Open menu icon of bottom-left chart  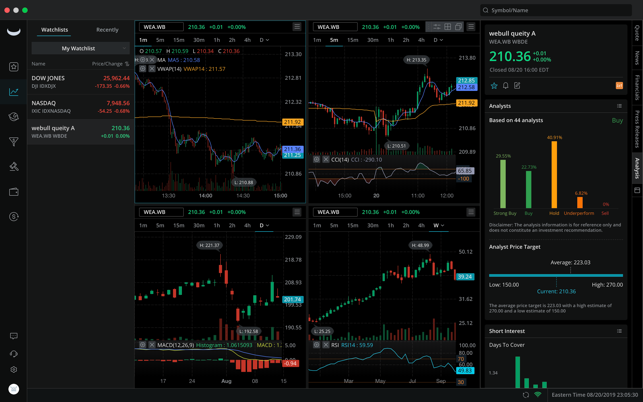point(297,212)
